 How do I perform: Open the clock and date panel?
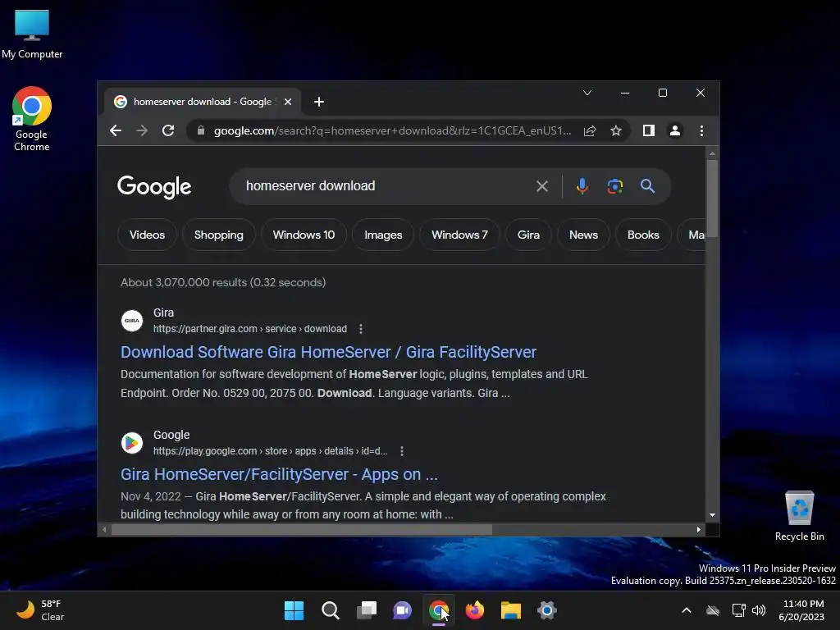coord(802,610)
